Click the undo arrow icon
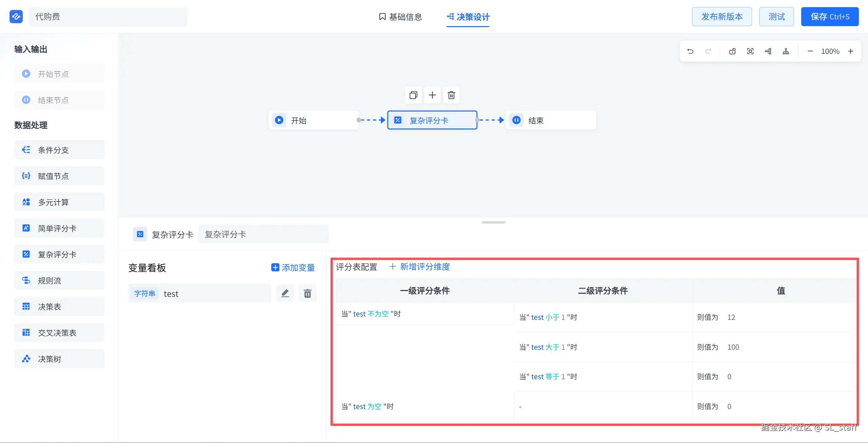 click(690, 51)
